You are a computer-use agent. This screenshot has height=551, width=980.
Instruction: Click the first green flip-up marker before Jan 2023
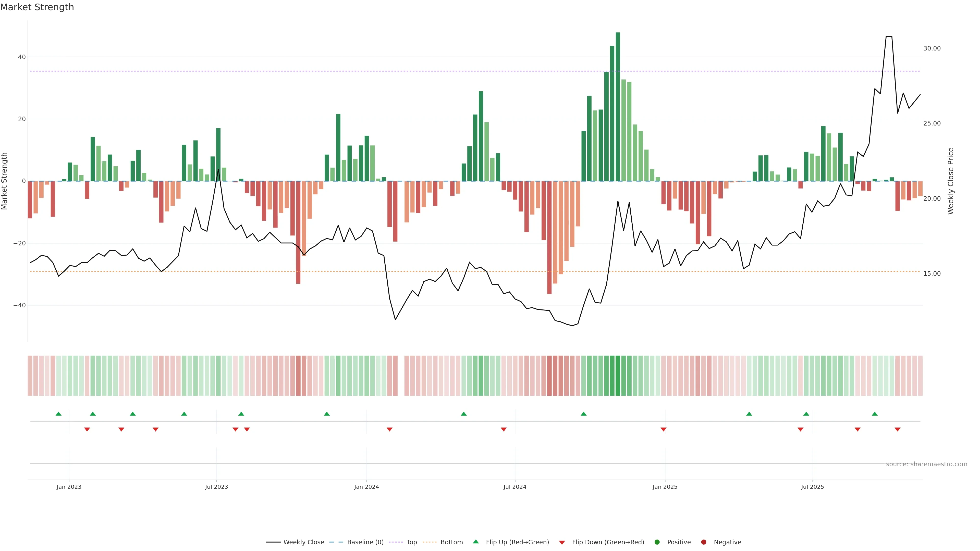[58, 414]
